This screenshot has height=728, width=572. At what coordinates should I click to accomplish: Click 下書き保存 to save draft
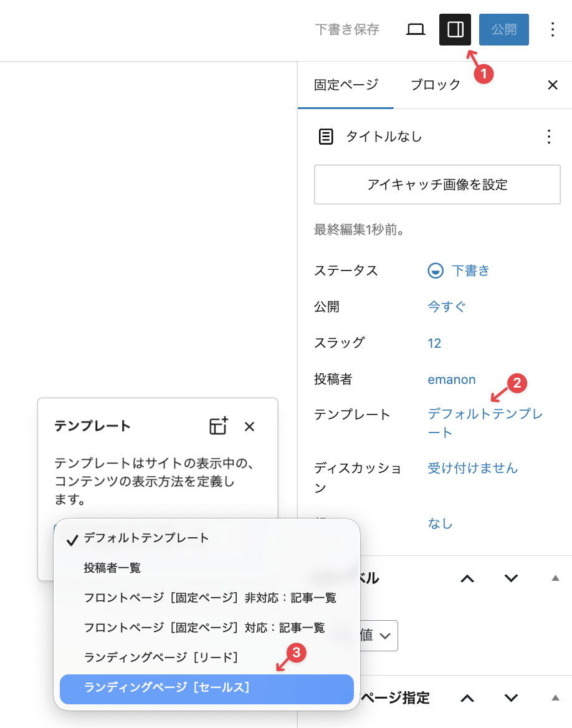347,29
